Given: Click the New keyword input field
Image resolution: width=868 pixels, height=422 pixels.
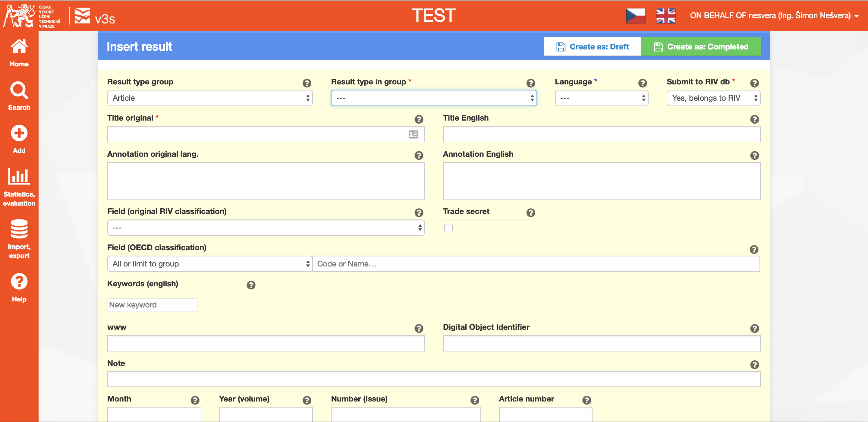Looking at the screenshot, I should coord(152,305).
